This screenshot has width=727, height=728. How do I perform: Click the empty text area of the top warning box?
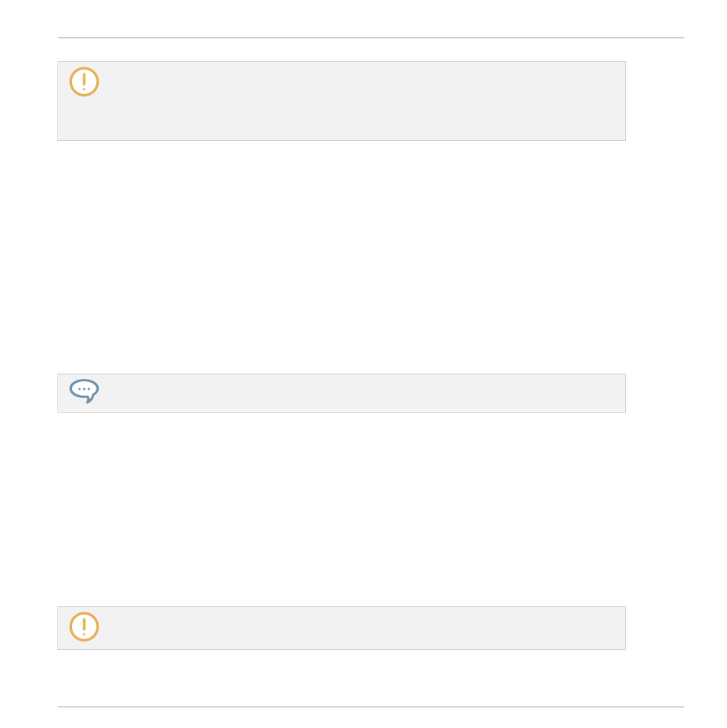coord(366,101)
